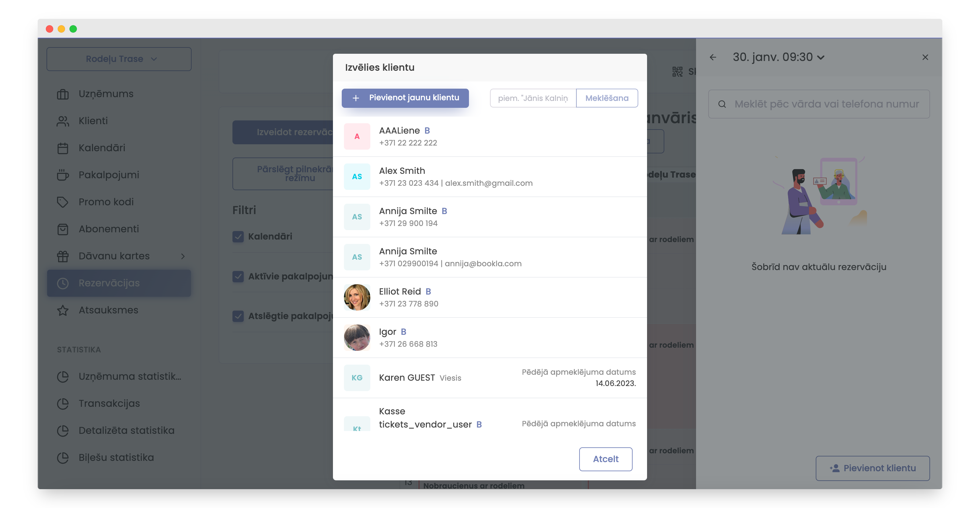Click the back arrow beside 30. janv.

coord(713,57)
